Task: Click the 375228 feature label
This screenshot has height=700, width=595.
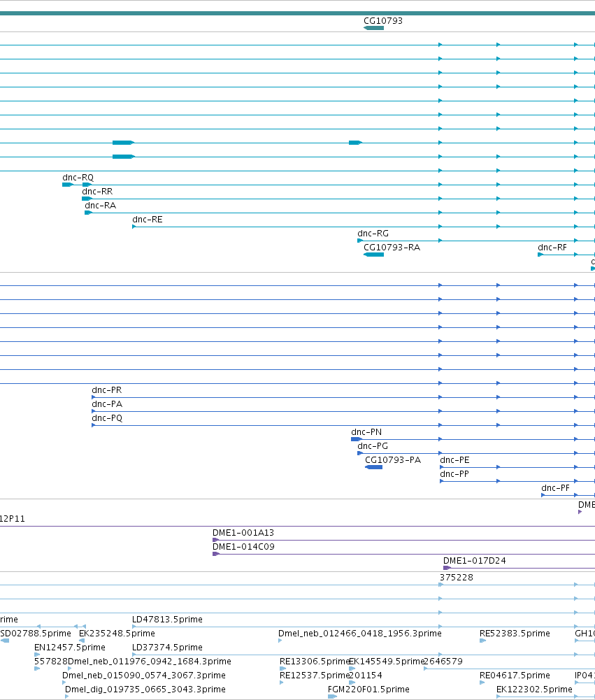Action: pos(456,577)
